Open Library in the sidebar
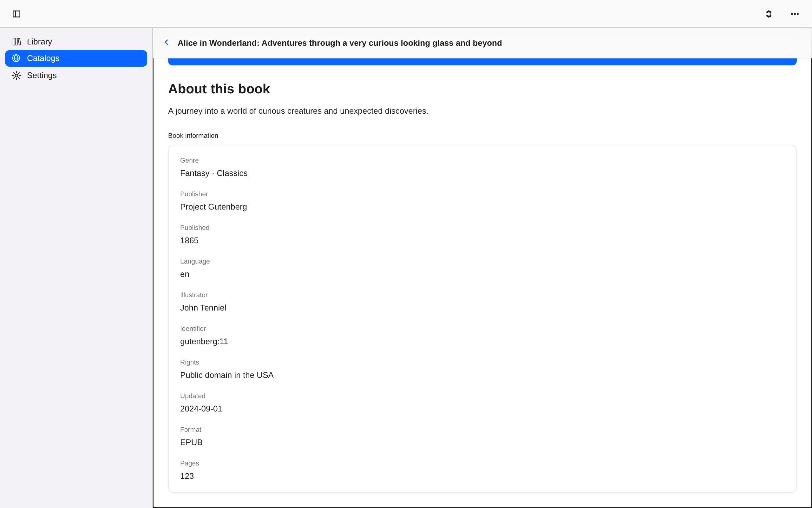Screen dimensions: 812x508 click(x=76, y=42)
